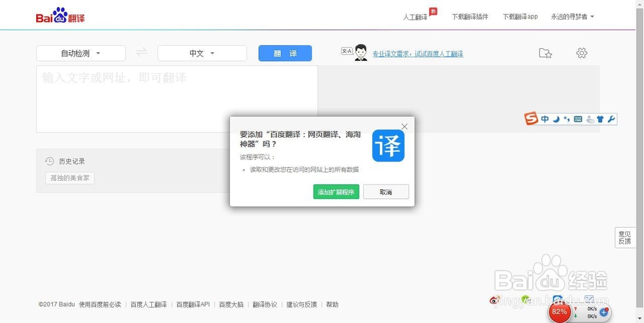Open Sogou toolbox wrench icon
Screen dimensions: 644x323
(x=611, y=120)
